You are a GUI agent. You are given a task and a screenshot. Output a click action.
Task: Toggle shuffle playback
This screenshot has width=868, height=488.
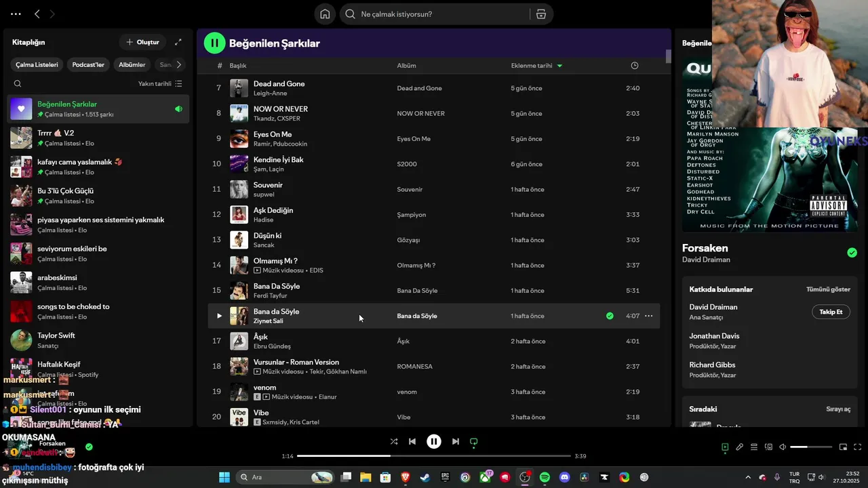pyautogui.click(x=394, y=442)
